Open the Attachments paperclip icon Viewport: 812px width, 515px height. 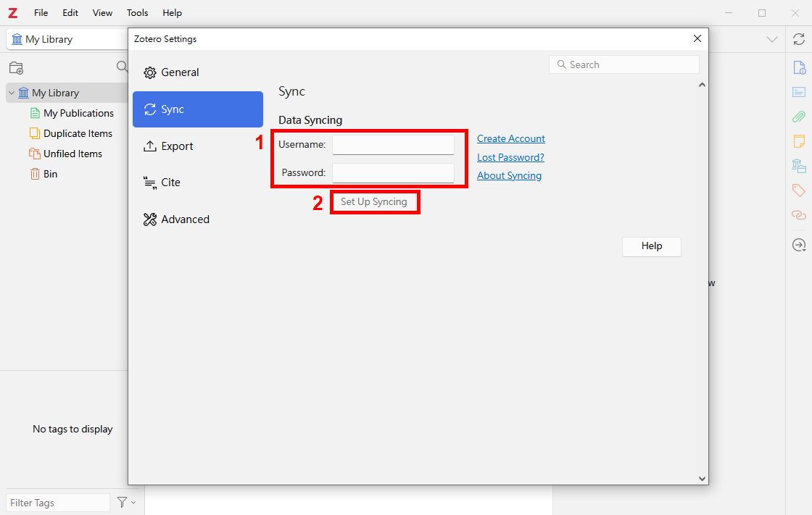point(798,117)
